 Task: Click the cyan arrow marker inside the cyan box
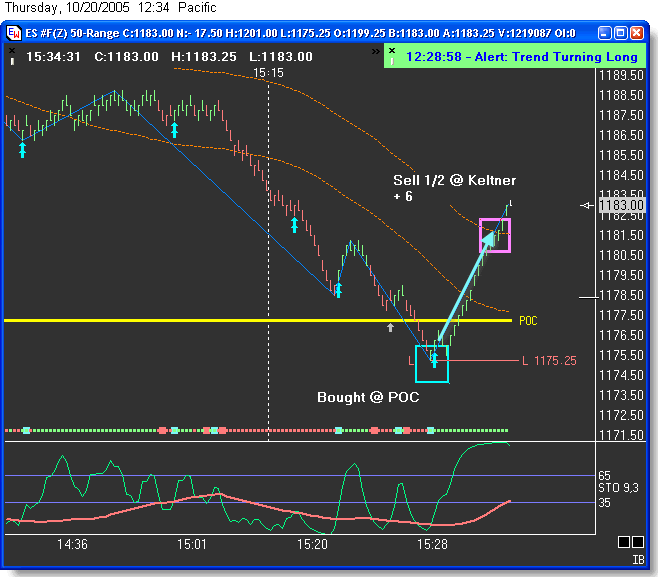click(434, 359)
